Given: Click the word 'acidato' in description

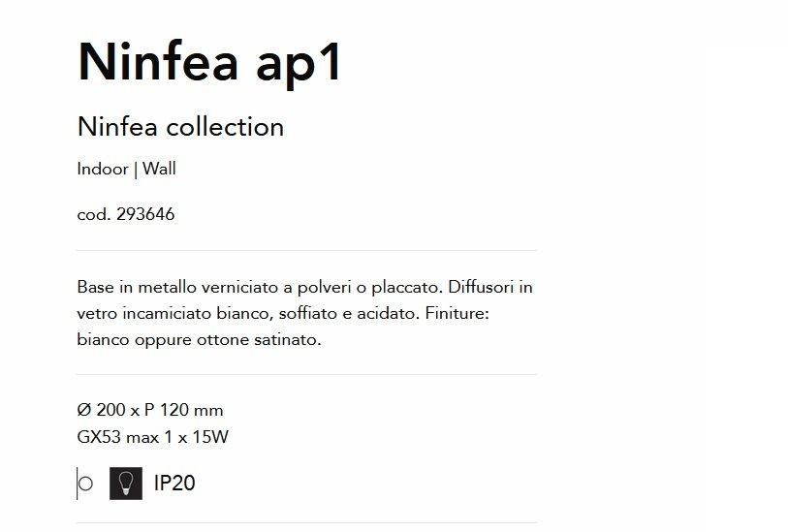Looking at the screenshot, I should pos(389,313).
